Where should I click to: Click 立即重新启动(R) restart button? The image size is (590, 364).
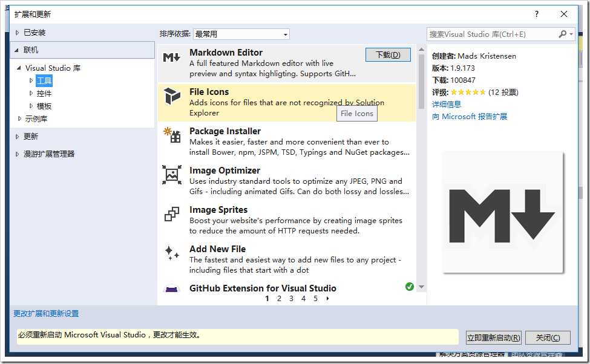(493, 337)
